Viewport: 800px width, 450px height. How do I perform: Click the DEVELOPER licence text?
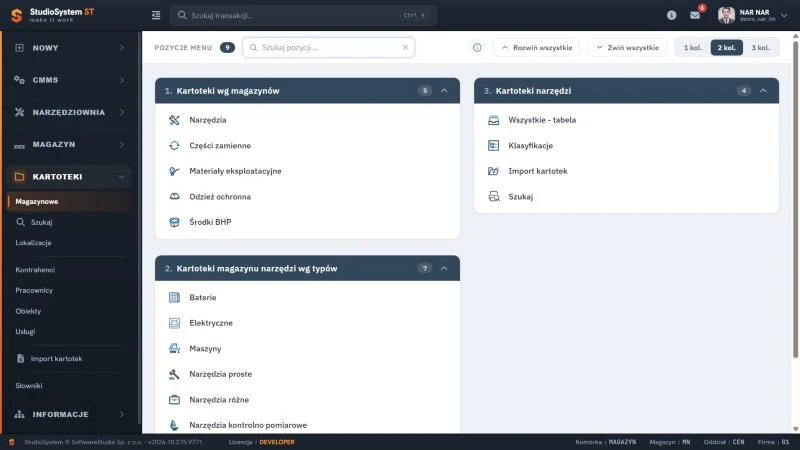click(x=277, y=442)
